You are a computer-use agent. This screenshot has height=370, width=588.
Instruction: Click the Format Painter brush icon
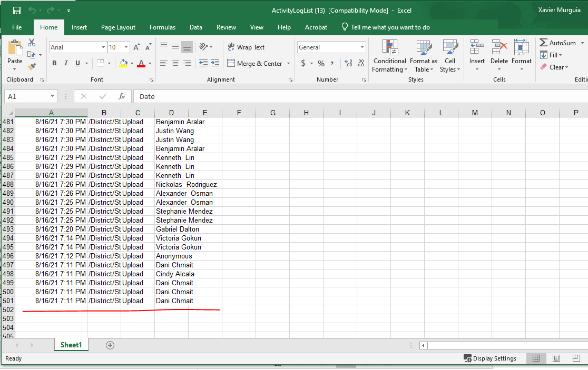[32, 67]
